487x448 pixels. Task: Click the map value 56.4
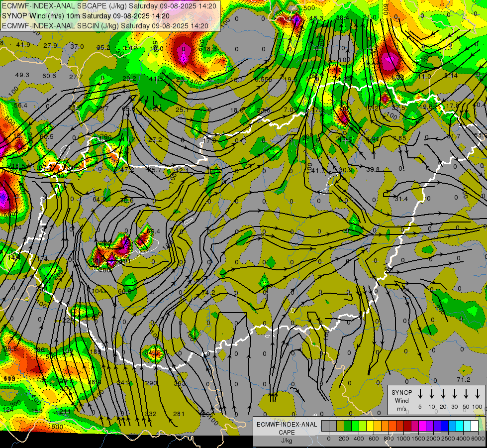tap(20, 106)
